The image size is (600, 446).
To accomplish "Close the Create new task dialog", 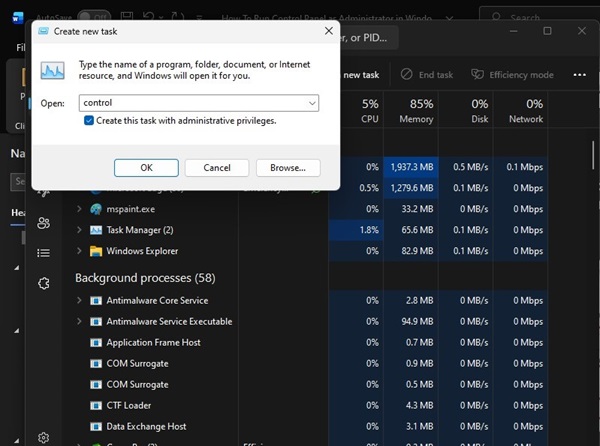I will coord(328,31).
